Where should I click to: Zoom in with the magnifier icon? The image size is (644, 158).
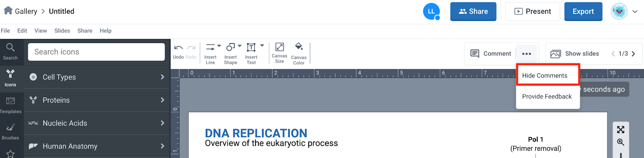point(621,142)
